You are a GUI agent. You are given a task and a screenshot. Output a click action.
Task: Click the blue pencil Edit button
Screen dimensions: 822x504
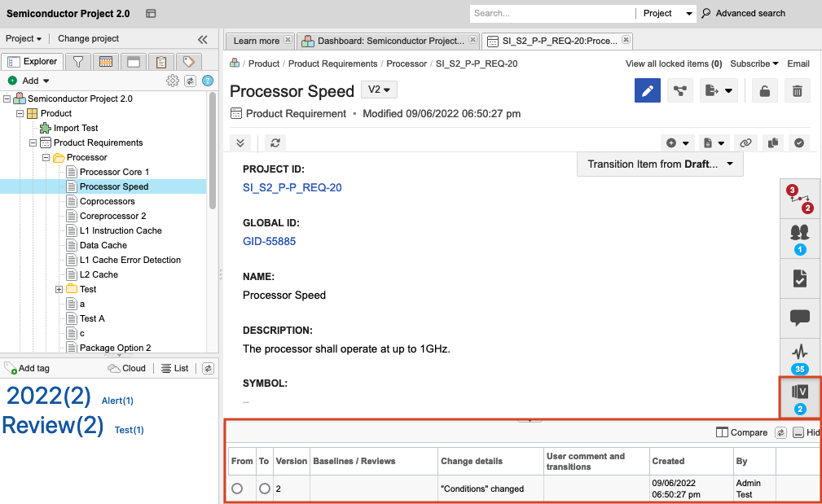pos(648,90)
